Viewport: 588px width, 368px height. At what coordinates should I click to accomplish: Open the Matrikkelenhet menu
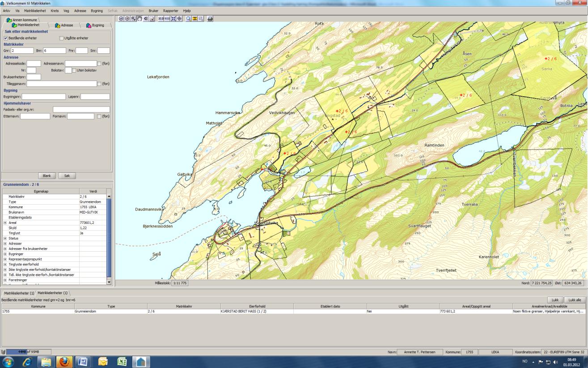tap(35, 10)
